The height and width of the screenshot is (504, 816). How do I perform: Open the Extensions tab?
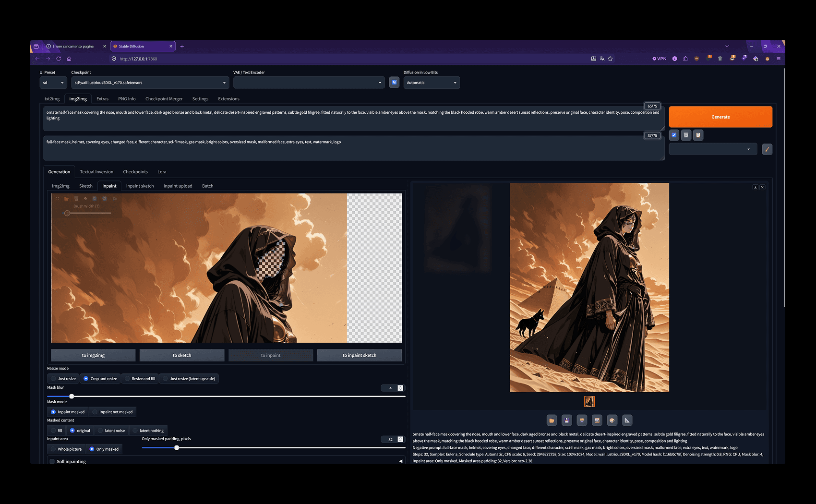click(228, 99)
